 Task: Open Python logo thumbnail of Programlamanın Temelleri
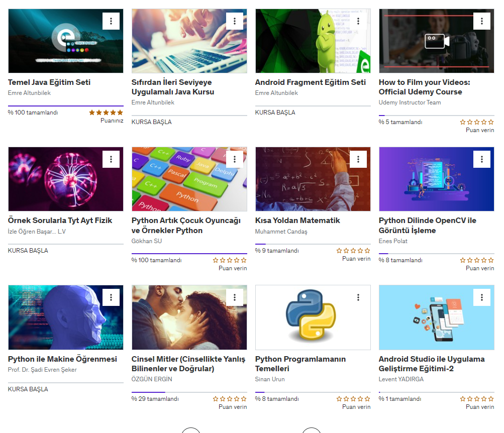313,317
